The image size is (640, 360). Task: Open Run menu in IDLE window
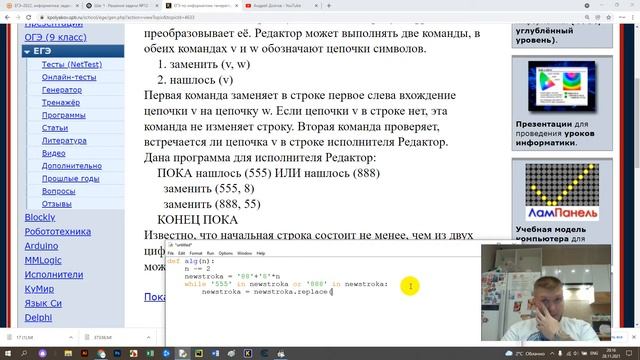(x=211, y=253)
